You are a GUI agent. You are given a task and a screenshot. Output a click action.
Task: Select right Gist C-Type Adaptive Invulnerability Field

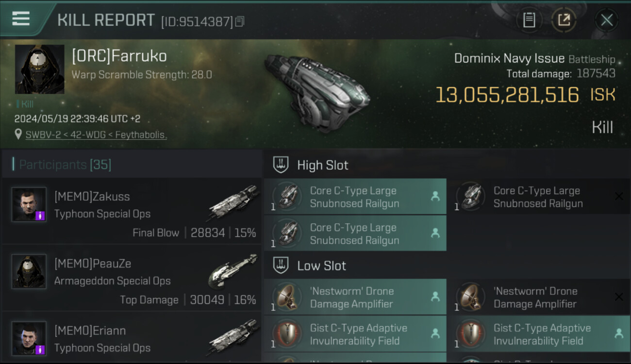click(538, 334)
